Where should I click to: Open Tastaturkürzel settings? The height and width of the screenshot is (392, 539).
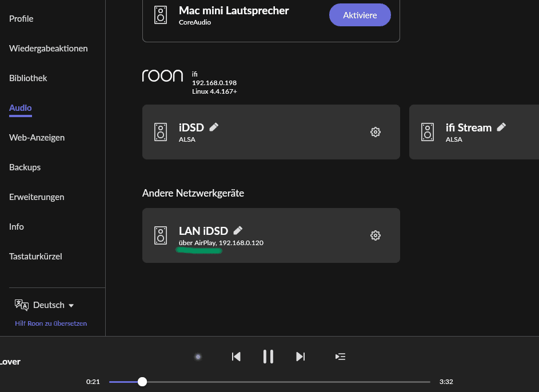(x=35, y=257)
